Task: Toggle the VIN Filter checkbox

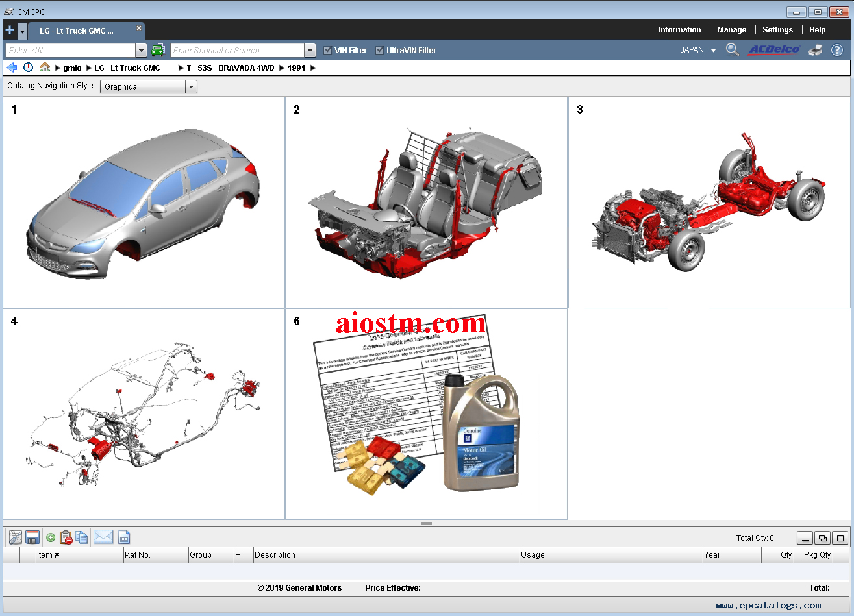Action: [328, 50]
